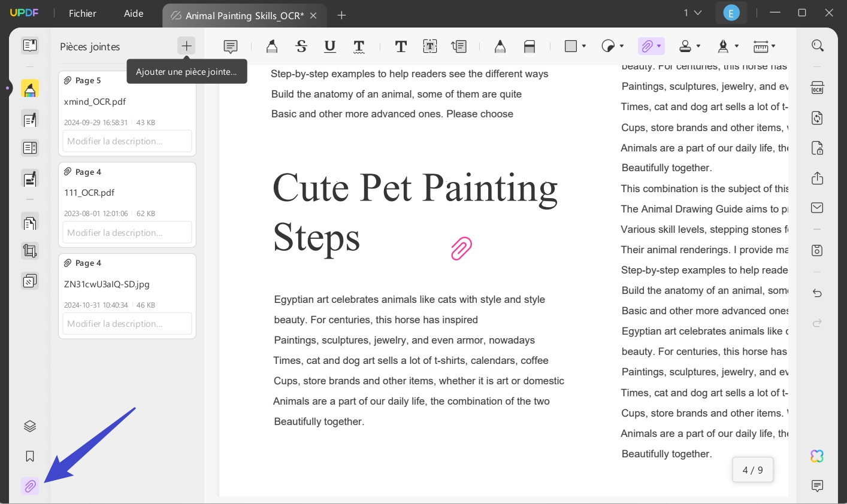This screenshot has height=504, width=847.
Task: Select the eraser tool
Action: (x=530, y=46)
